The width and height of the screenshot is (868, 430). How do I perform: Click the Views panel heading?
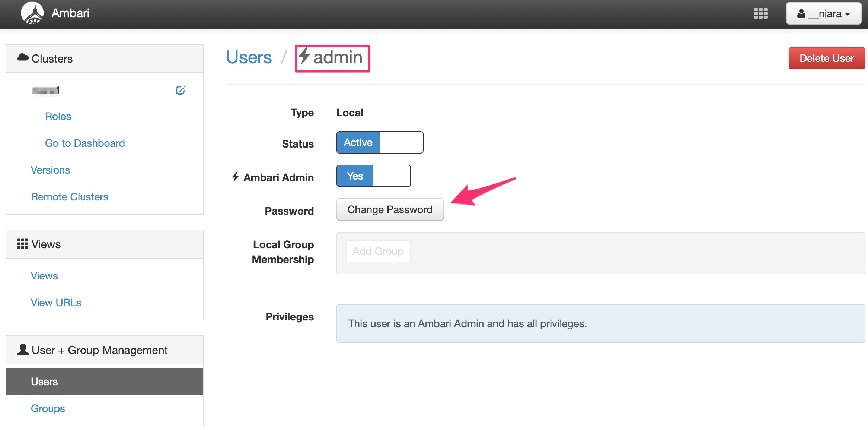pos(105,244)
